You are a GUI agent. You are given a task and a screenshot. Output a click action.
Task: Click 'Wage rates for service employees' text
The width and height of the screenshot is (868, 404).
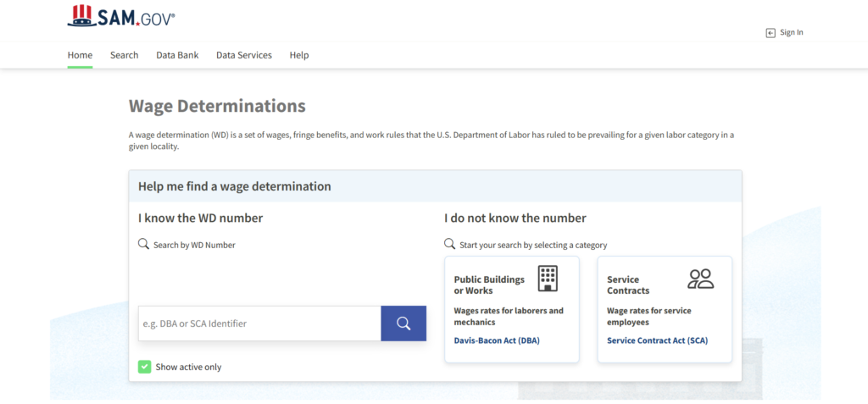coord(648,316)
